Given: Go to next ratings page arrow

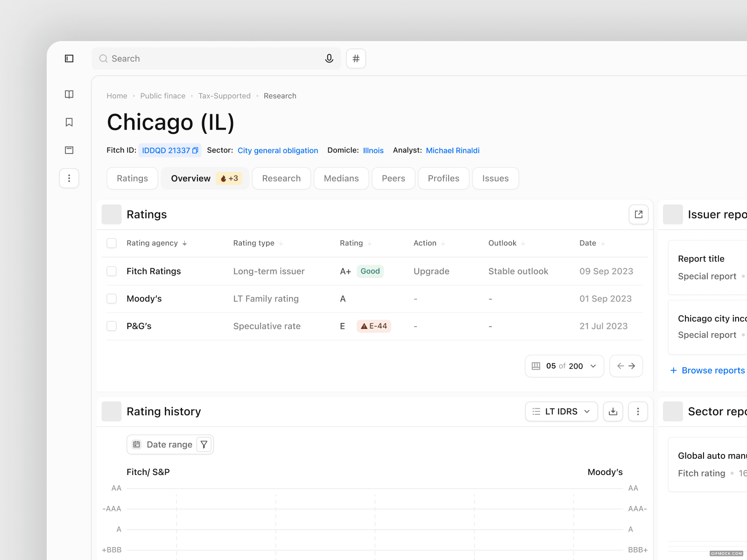Looking at the screenshot, I should [632, 366].
